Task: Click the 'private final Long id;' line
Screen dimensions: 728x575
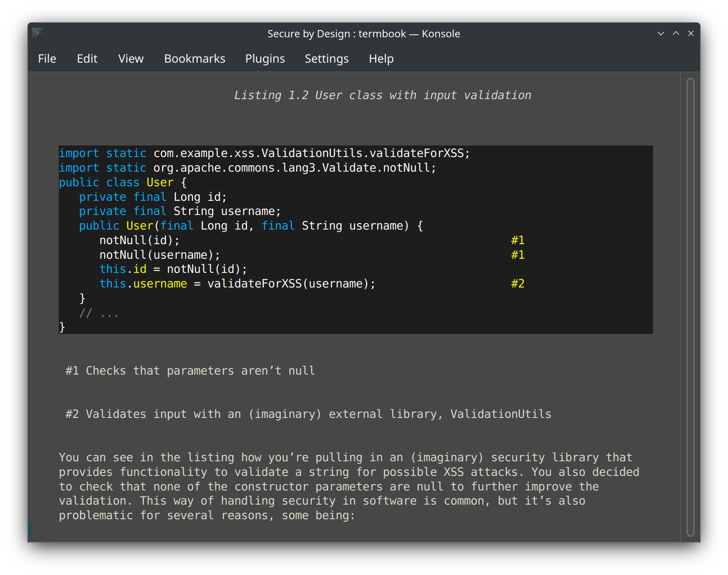Action: pos(153,197)
